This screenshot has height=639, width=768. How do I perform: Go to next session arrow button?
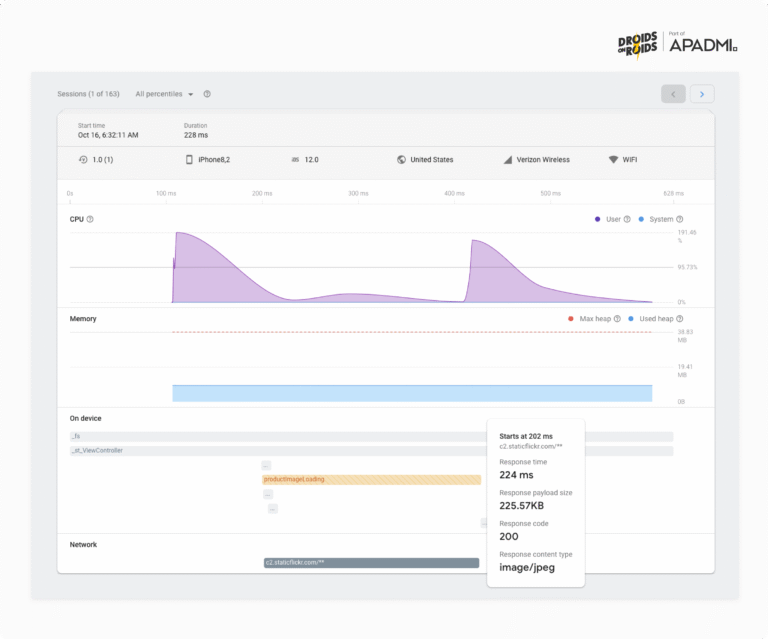(x=702, y=94)
